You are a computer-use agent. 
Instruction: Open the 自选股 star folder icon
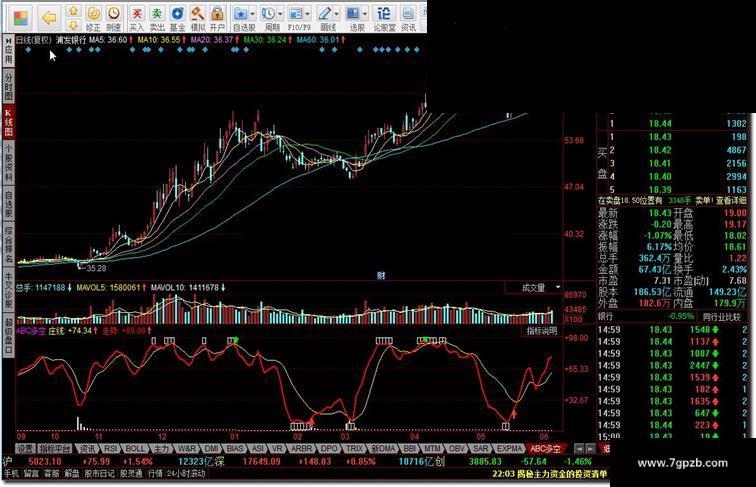(x=240, y=14)
